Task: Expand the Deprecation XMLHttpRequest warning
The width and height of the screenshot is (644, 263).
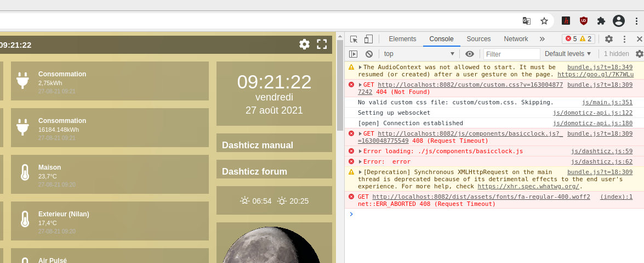Action: click(x=361, y=172)
